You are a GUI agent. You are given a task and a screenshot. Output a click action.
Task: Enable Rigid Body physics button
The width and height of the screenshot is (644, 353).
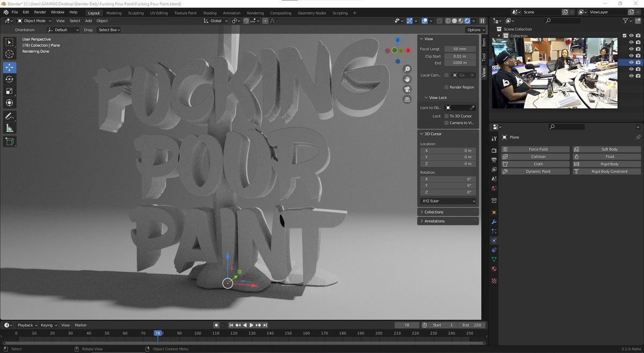point(608,164)
